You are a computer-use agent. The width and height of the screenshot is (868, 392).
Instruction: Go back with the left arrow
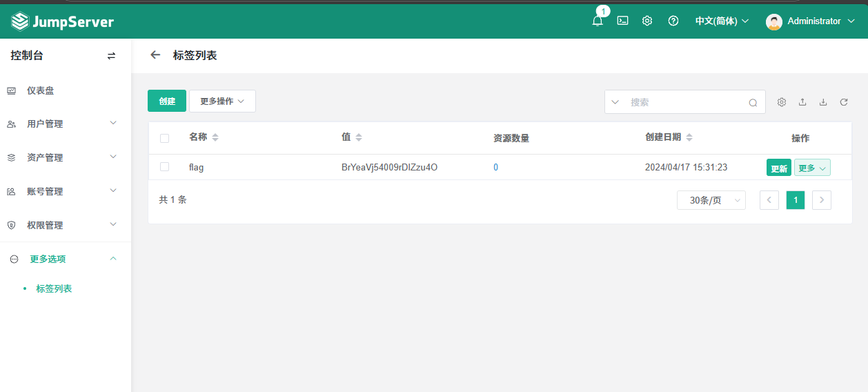(156, 55)
